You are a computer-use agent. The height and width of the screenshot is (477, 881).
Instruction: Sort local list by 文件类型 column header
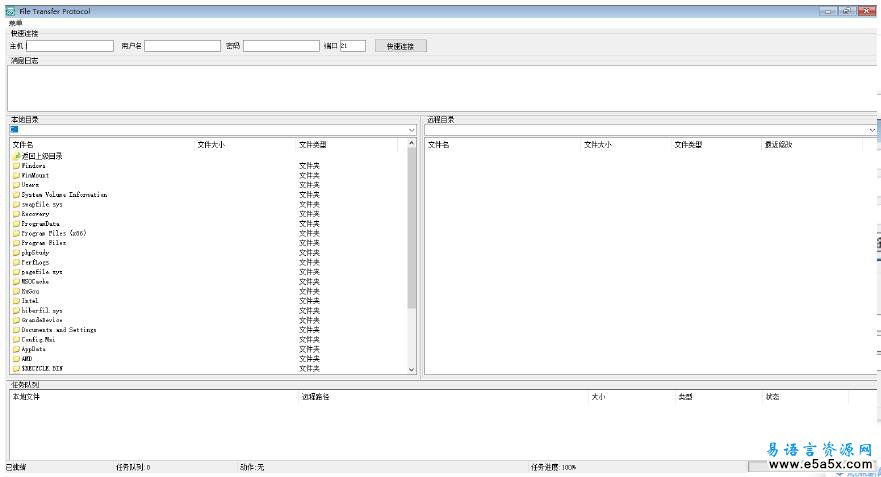[x=347, y=145]
